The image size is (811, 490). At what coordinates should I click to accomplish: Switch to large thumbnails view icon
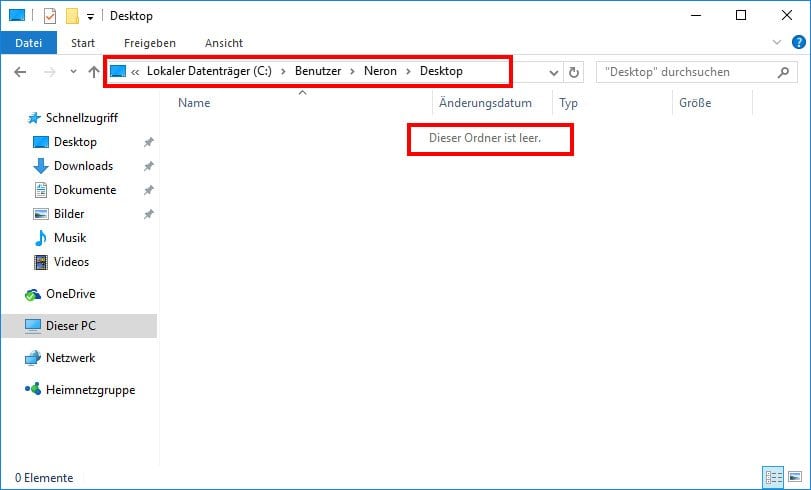793,477
